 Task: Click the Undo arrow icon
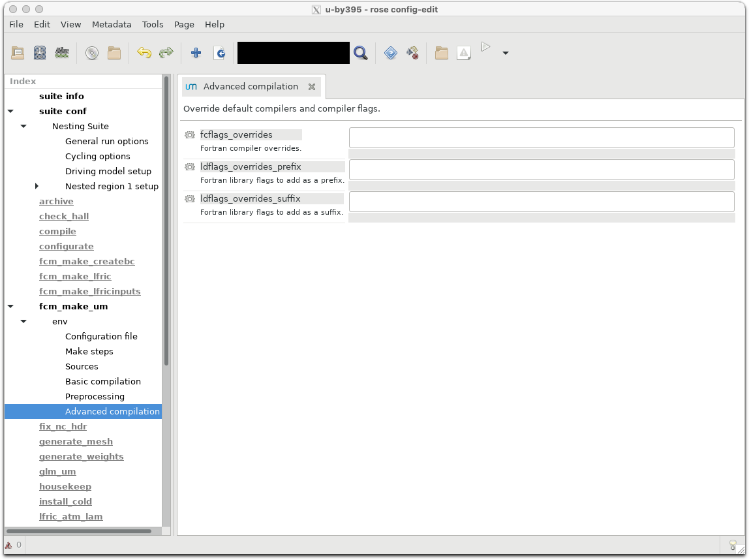click(144, 53)
